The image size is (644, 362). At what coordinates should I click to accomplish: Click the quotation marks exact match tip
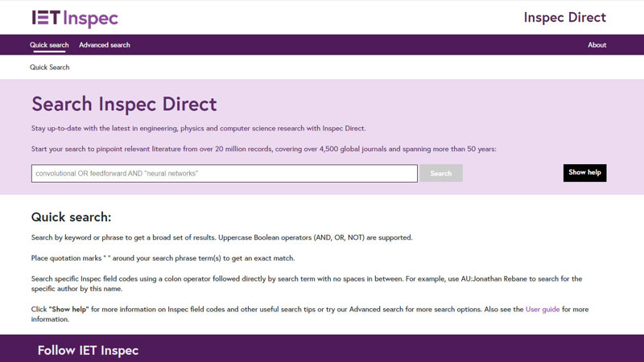(163, 258)
